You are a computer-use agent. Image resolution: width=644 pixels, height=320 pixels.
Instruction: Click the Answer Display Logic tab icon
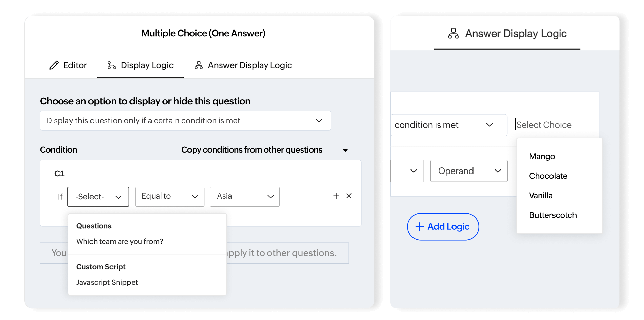tap(199, 65)
